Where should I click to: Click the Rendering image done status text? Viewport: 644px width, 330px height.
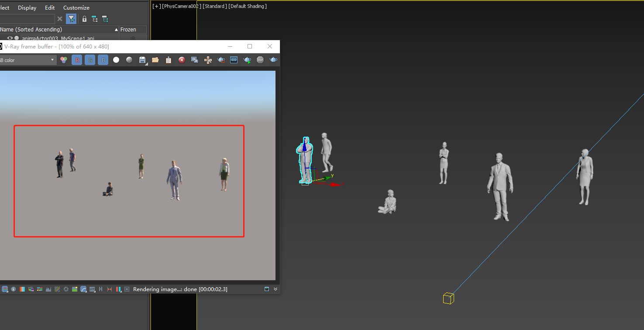pos(180,289)
